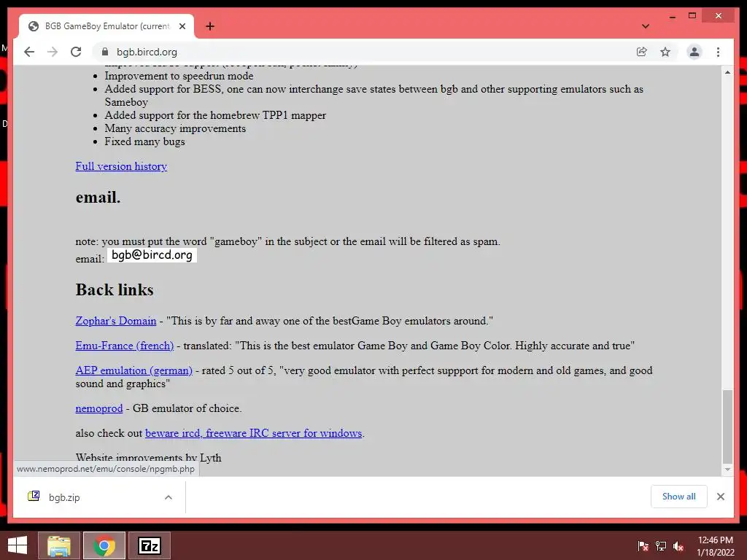Click the muted volume tray icon
This screenshot has width=747, height=560.
click(678, 546)
